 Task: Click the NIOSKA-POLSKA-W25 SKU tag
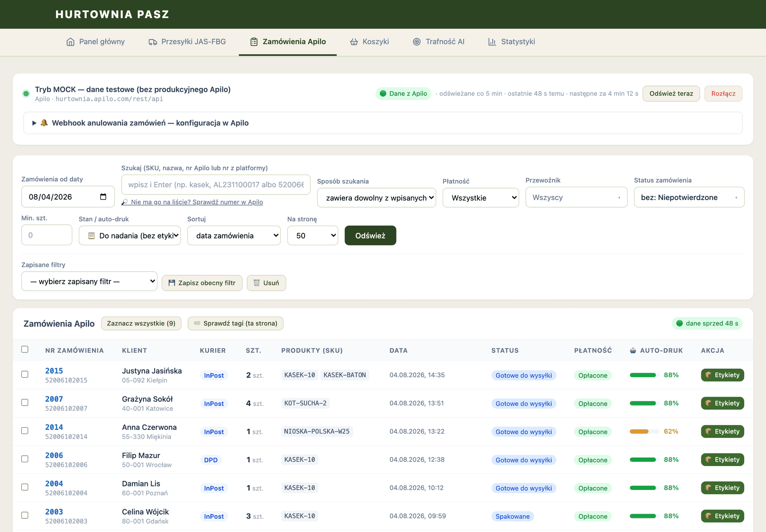tap(317, 432)
